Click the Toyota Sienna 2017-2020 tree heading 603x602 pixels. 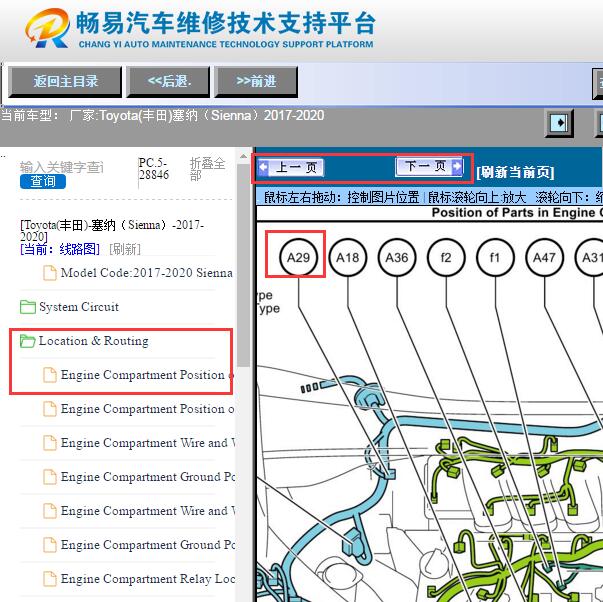[x=112, y=230]
